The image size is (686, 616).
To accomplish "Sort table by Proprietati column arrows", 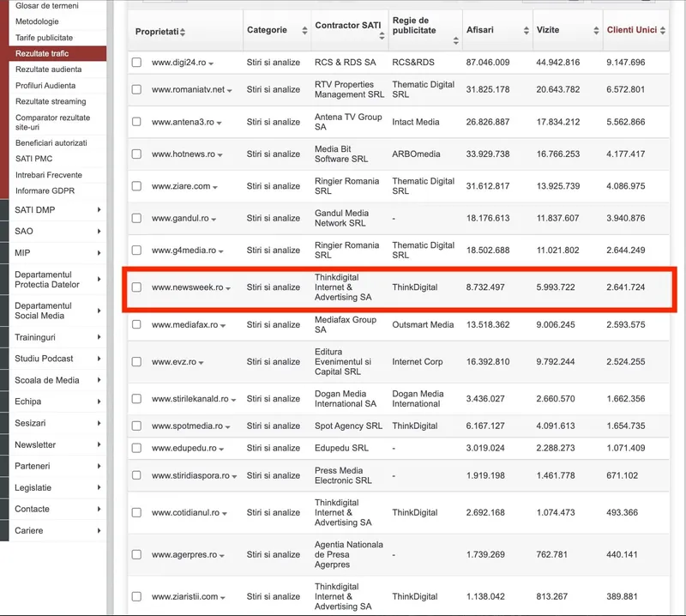I will [183, 32].
